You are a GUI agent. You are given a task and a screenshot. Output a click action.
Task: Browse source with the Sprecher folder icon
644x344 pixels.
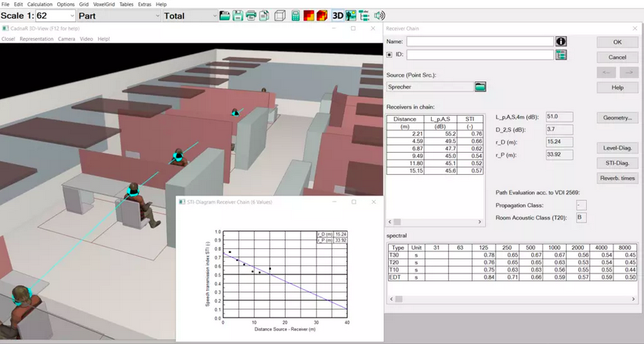tap(480, 87)
